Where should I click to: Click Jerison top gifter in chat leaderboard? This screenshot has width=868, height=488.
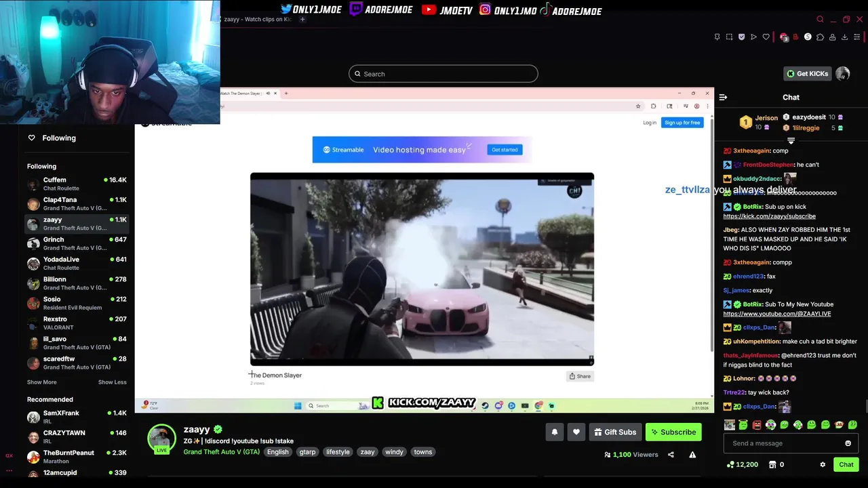point(758,122)
